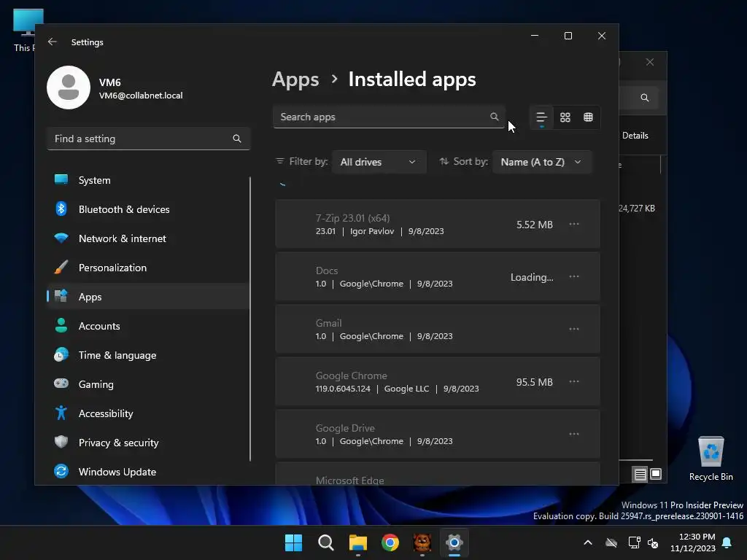Viewport: 747px width, 560px height.
Task: Click the magnifier icon in Search apps
Action: (x=495, y=117)
